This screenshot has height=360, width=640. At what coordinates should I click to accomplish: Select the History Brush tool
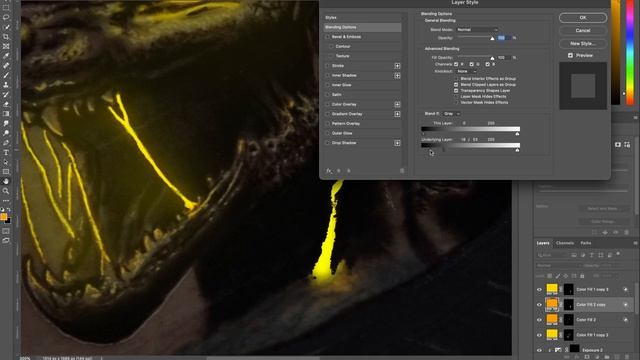coord(6,95)
